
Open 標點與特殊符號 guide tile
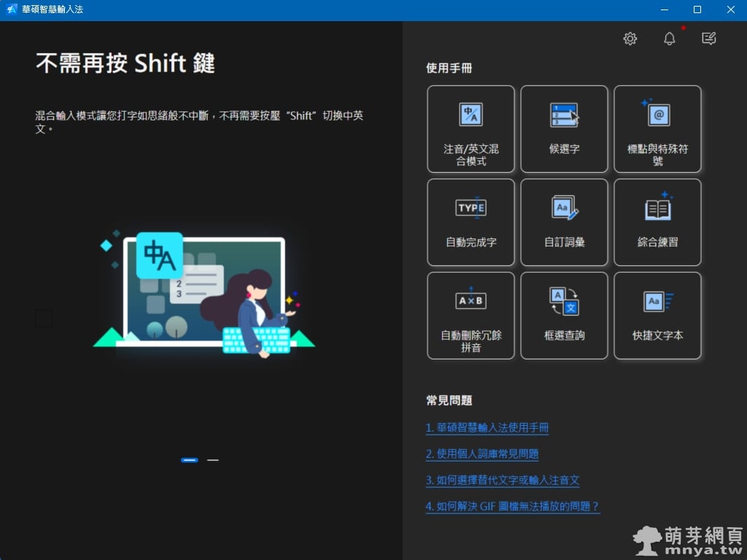(x=657, y=129)
